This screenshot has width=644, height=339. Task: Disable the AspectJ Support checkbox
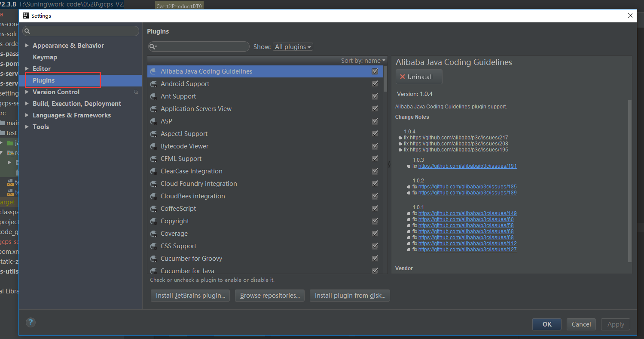[375, 134]
